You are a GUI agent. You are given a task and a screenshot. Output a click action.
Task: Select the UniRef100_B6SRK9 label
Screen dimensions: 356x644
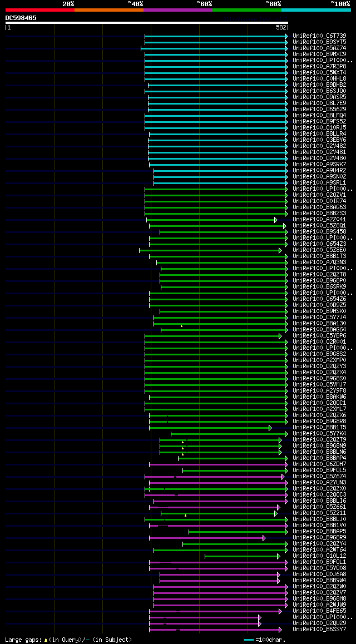pos(319,287)
